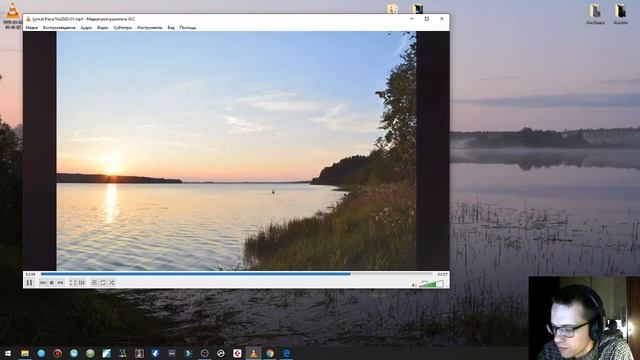
Task: Open the Вид menu
Action: click(x=171, y=28)
